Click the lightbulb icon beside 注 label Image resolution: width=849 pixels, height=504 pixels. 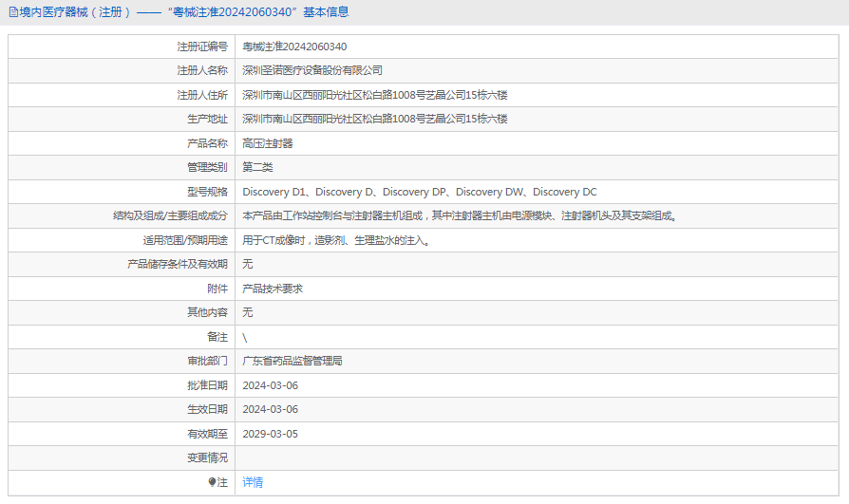(x=212, y=482)
